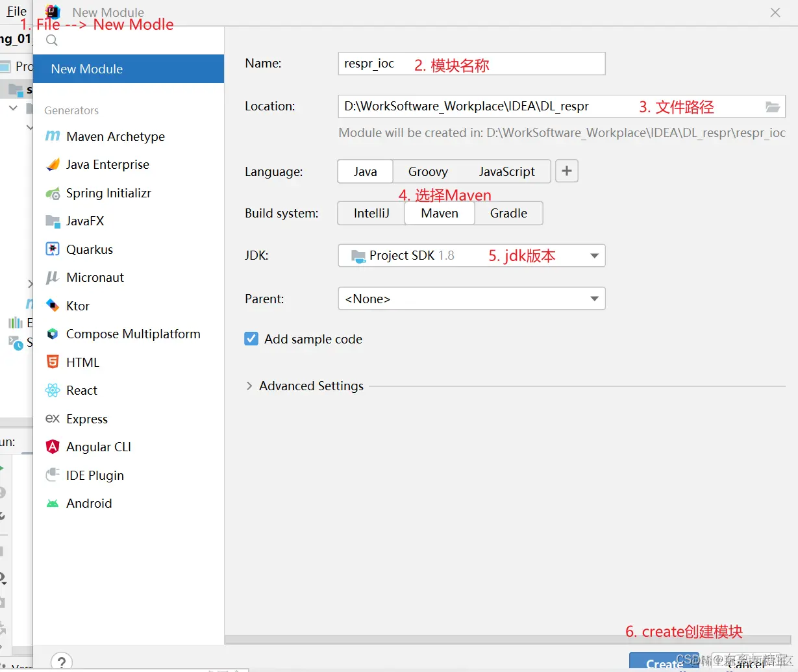Open the JDK Project SDK dropdown
The image size is (798, 672).
(471, 255)
